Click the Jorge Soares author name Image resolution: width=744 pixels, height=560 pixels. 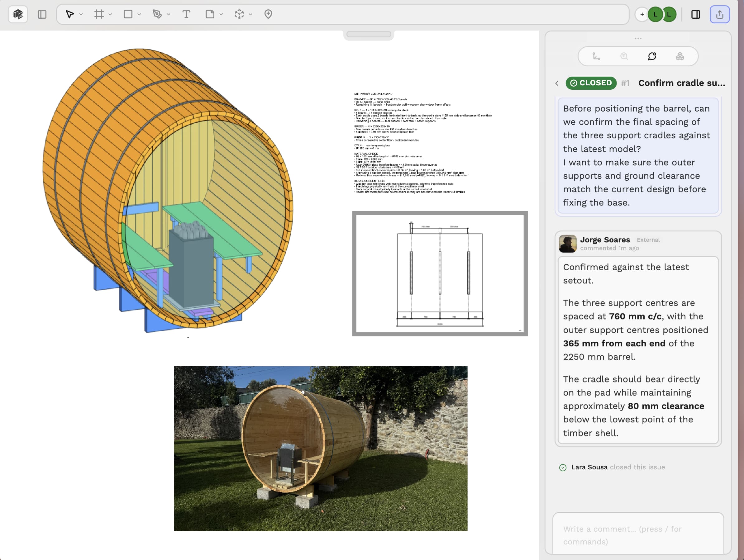tap(605, 240)
